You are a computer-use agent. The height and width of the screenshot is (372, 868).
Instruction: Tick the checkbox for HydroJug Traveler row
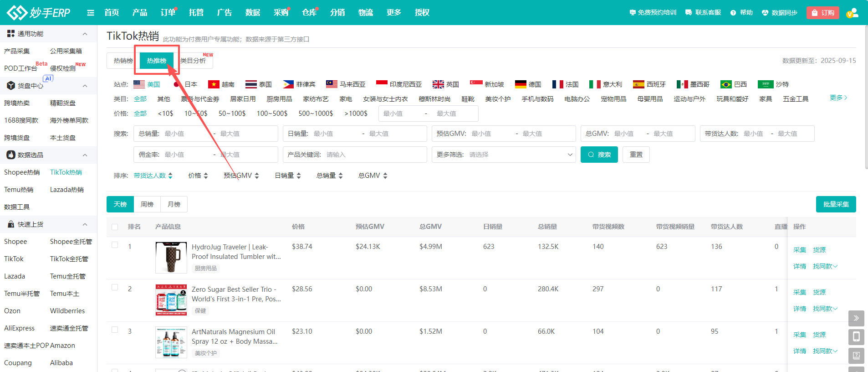tap(115, 245)
